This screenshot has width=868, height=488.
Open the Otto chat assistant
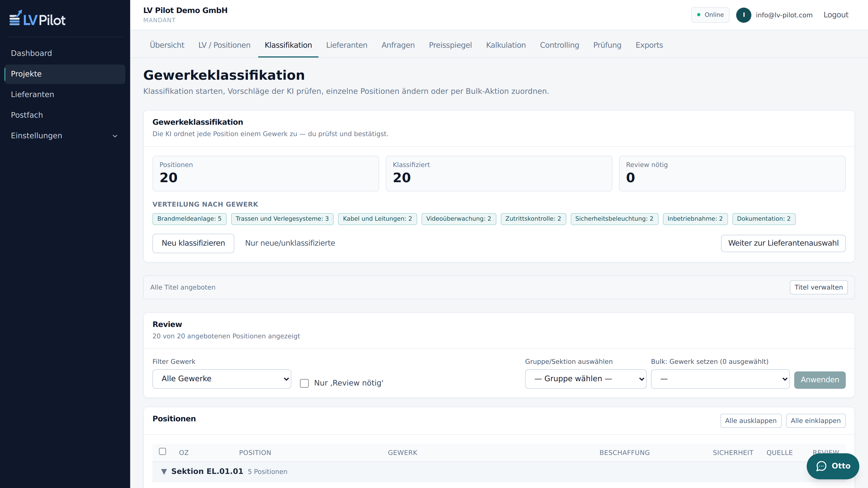point(833,466)
